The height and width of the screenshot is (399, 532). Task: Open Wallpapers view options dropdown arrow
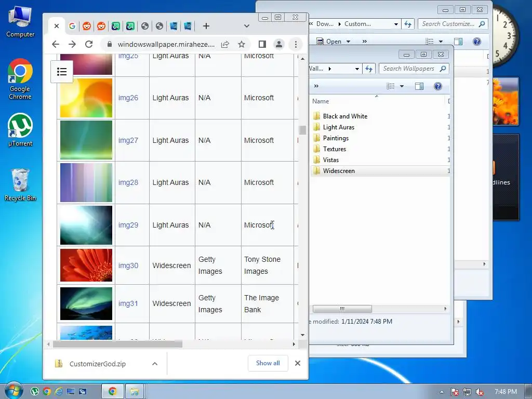402,86
